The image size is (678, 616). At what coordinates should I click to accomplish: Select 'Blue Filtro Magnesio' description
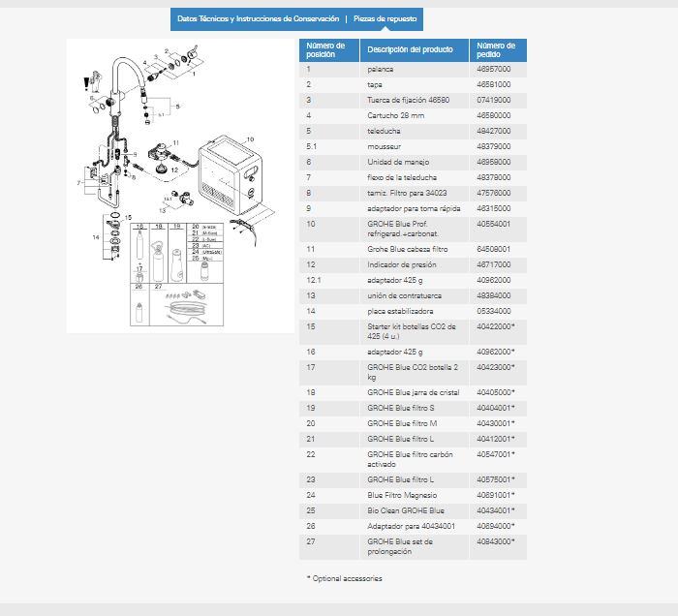click(x=402, y=495)
